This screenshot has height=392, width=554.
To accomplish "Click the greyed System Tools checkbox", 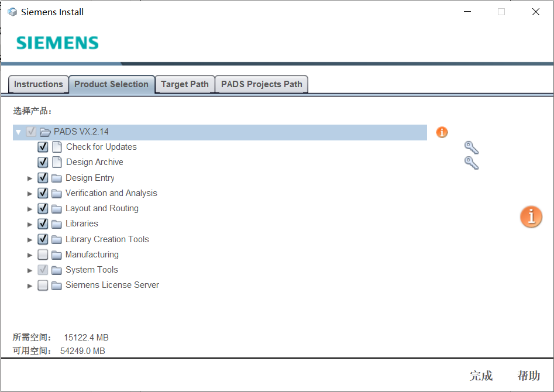I will coord(43,270).
